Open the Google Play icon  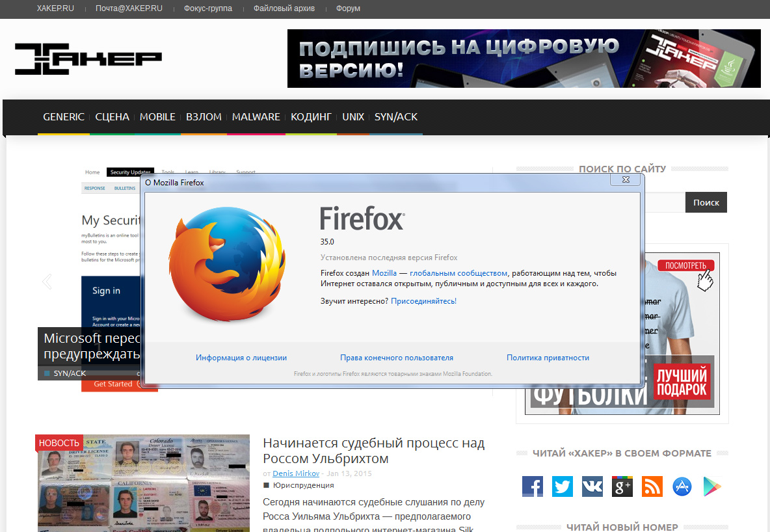(712, 486)
